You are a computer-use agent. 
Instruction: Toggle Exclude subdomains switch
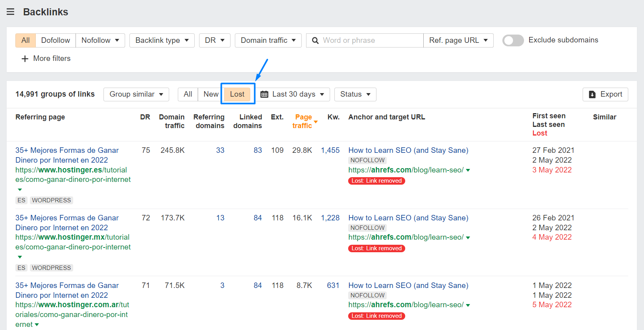(x=513, y=40)
